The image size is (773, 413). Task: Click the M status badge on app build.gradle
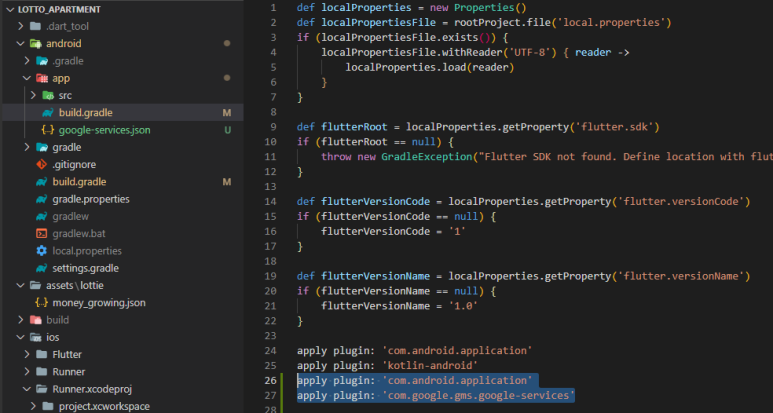pyautogui.click(x=227, y=113)
